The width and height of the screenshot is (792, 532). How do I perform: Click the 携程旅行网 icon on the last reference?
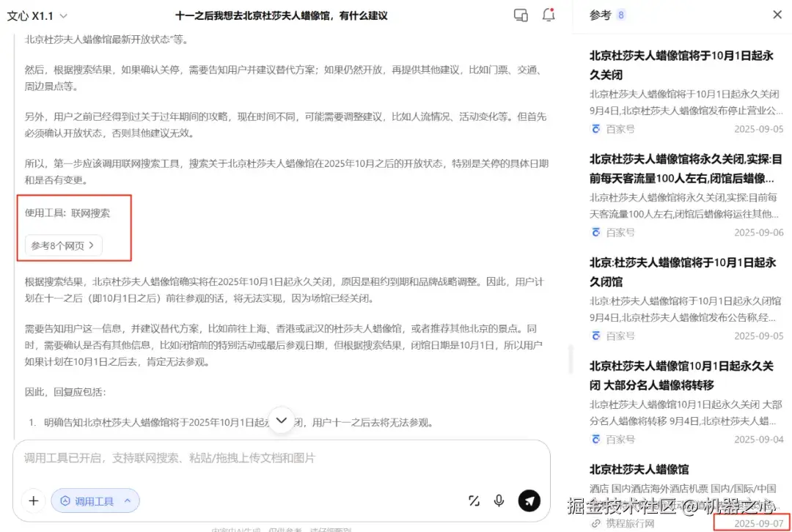click(x=595, y=523)
